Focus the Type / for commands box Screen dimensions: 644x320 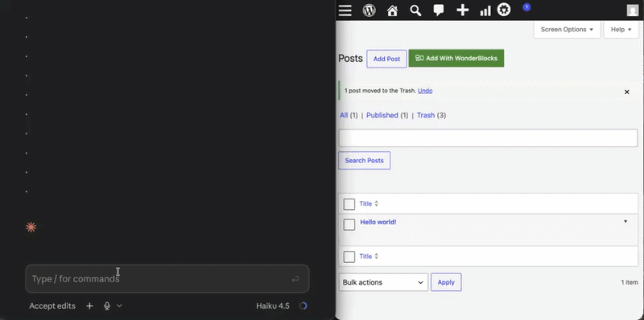coord(167,278)
